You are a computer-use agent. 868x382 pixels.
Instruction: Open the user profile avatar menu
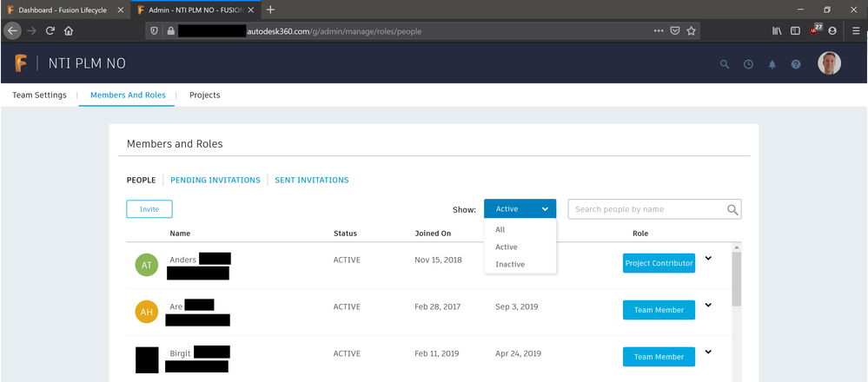point(829,63)
